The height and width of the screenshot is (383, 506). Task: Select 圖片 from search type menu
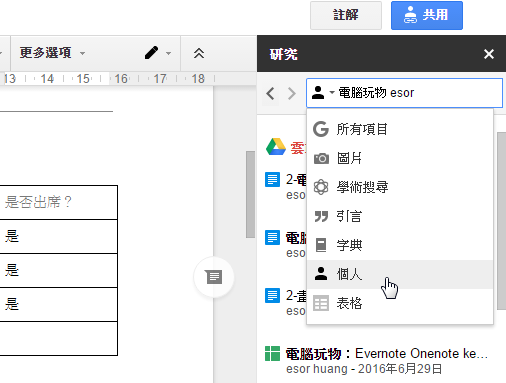pos(400,158)
